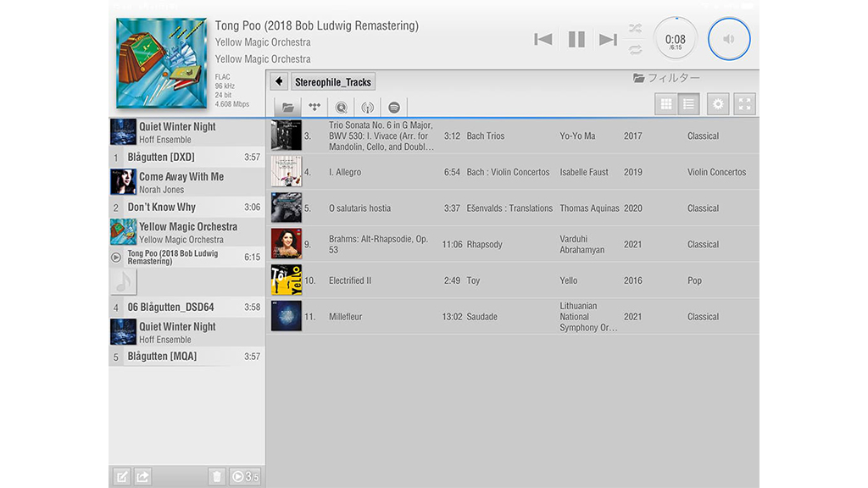Click the volume knob
The height and width of the screenshot is (488, 868).
(x=729, y=39)
